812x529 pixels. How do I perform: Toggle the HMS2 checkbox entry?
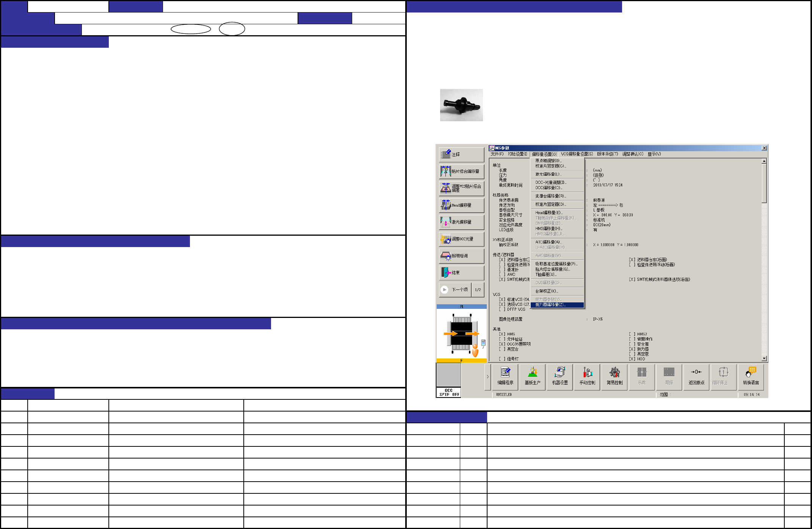pyautogui.click(x=632, y=334)
